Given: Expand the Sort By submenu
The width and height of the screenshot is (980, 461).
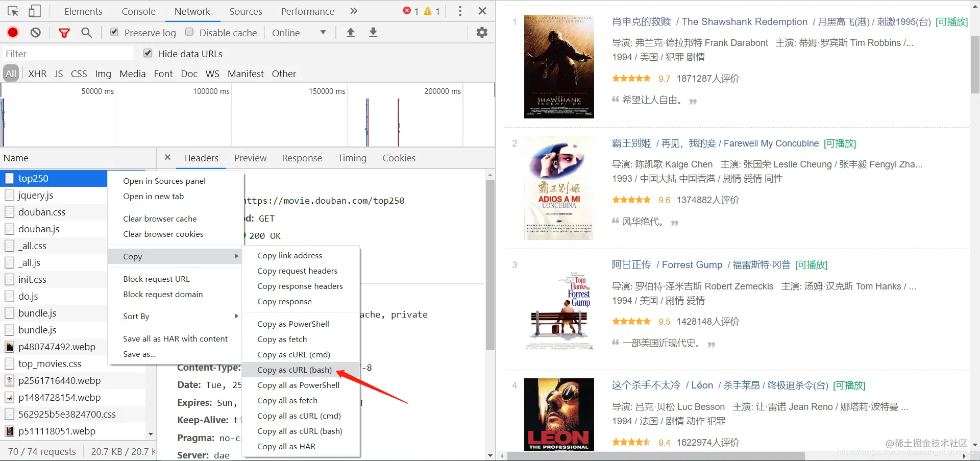Looking at the screenshot, I should pyautogui.click(x=175, y=316).
